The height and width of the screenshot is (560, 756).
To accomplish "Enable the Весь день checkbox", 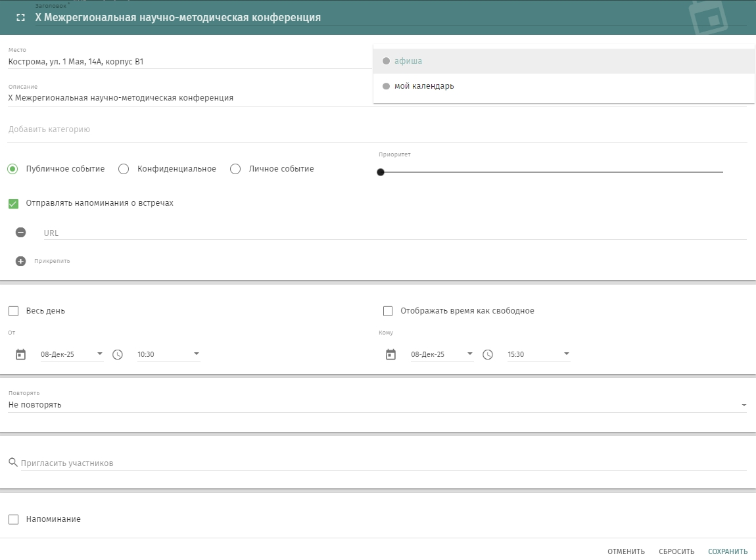I will point(14,311).
